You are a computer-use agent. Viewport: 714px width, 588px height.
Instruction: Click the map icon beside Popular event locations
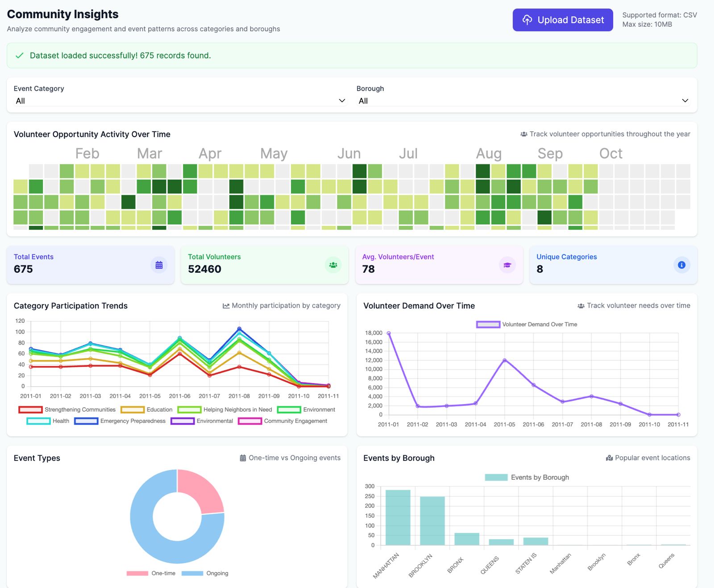[609, 458]
